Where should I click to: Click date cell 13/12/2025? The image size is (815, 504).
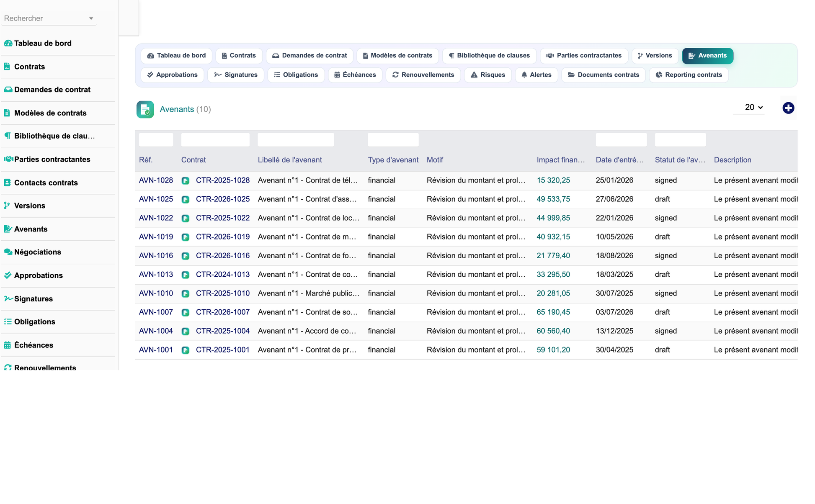[614, 331]
